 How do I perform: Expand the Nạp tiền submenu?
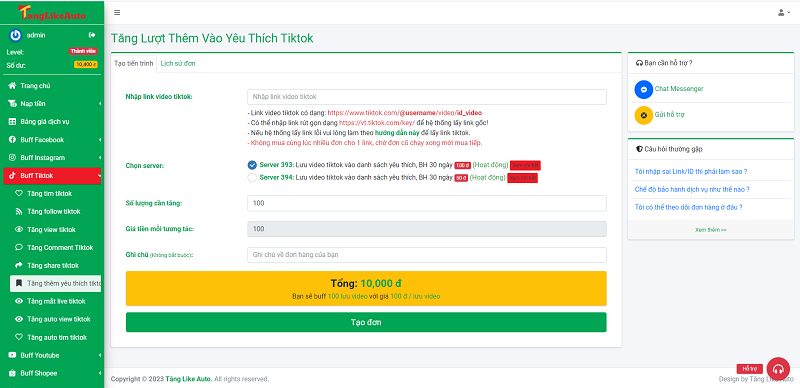[x=52, y=104]
